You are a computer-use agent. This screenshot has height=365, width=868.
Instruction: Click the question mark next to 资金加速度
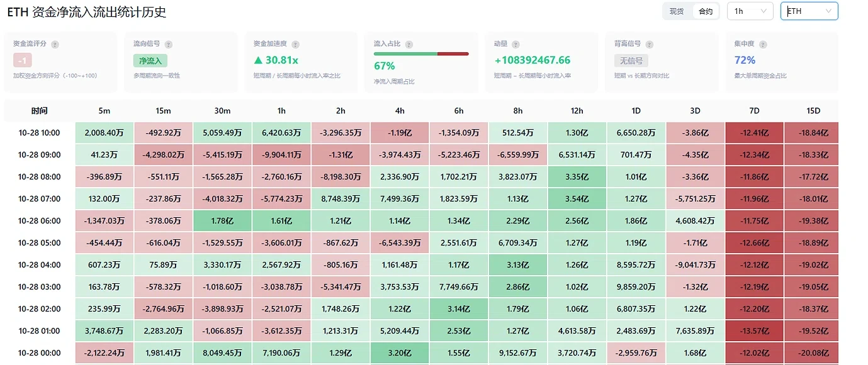[x=295, y=45]
